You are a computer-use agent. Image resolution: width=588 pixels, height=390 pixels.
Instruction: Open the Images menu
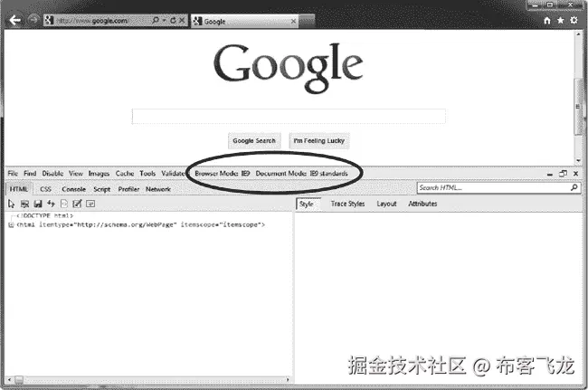point(99,173)
